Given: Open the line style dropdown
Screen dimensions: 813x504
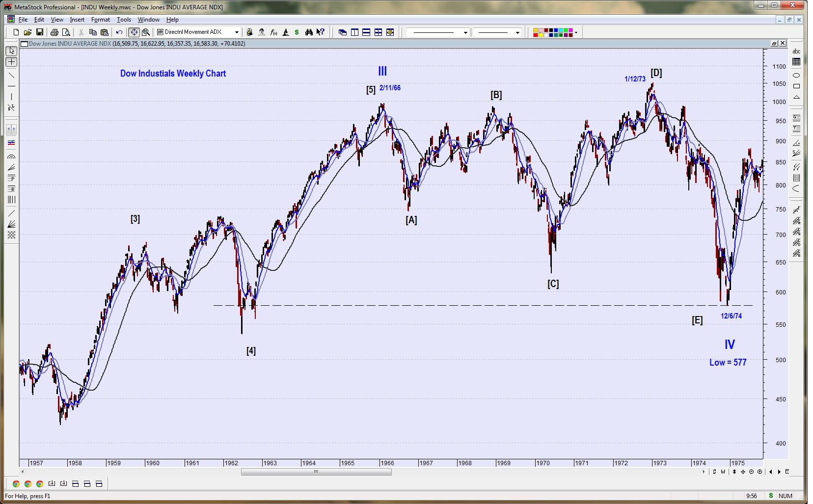Looking at the screenshot, I should (465, 32).
